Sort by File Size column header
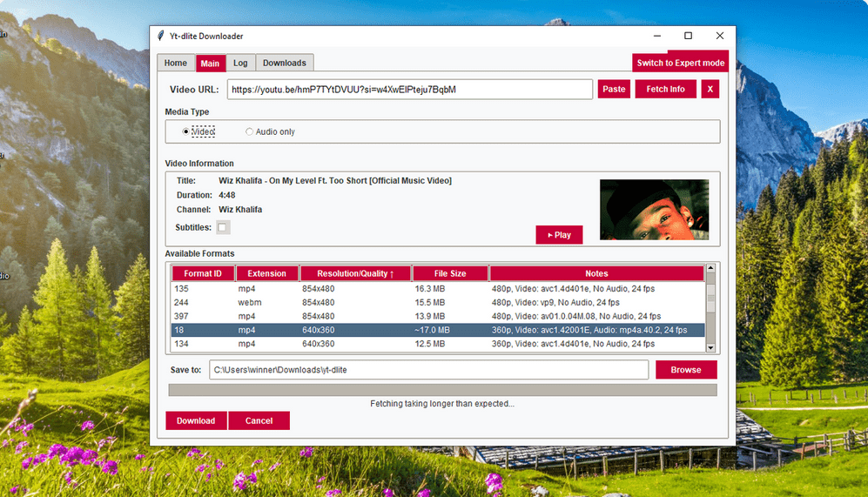 pyautogui.click(x=450, y=273)
